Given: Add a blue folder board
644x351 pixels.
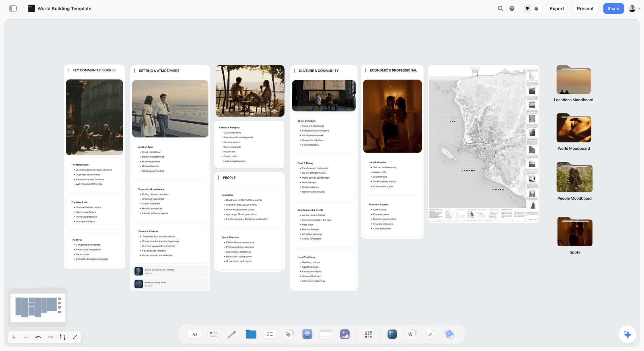Looking at the screenshot, I should [x=251, y=334].
